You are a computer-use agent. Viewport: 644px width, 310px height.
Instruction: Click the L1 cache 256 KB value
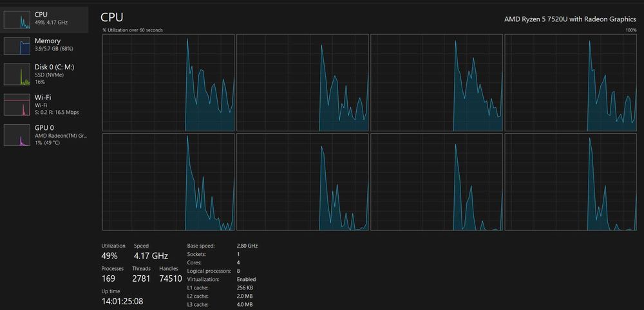[x=245, y=288]
